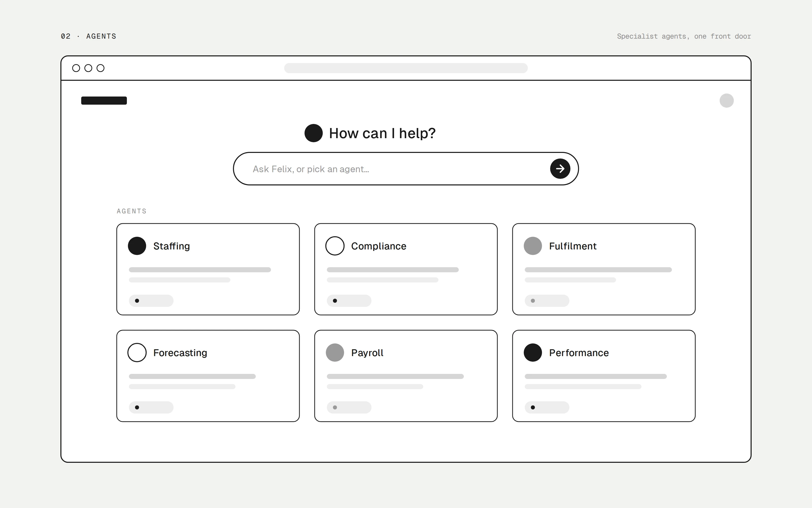Screen dimensions: 812x508
Task: Click the second browser window control circle
Action: [88, 68]
